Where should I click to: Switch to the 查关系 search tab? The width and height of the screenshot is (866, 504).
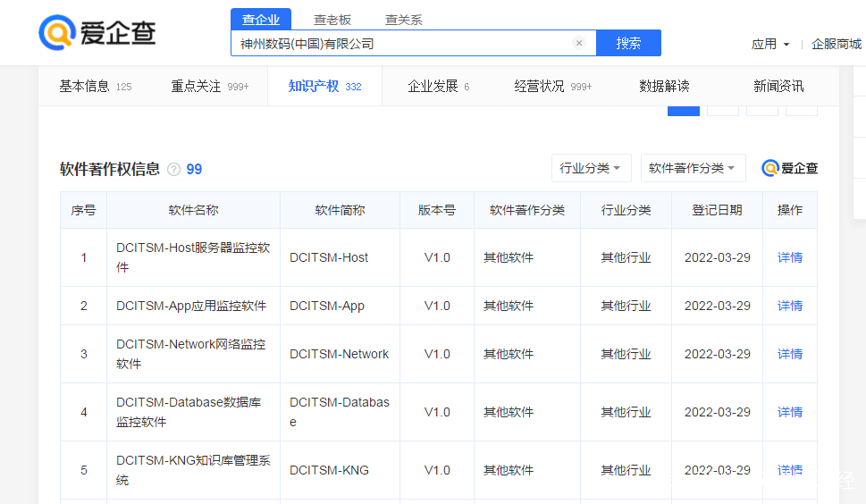tap(404, 20)
